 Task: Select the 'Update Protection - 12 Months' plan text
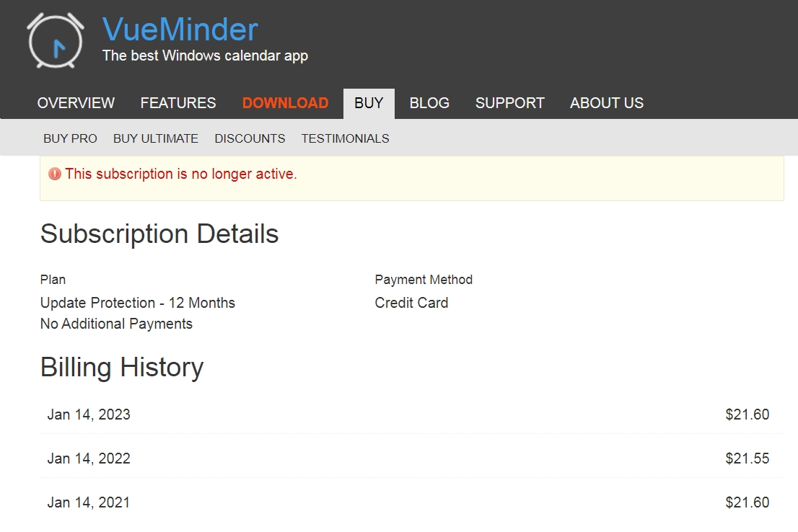point(137,303)
